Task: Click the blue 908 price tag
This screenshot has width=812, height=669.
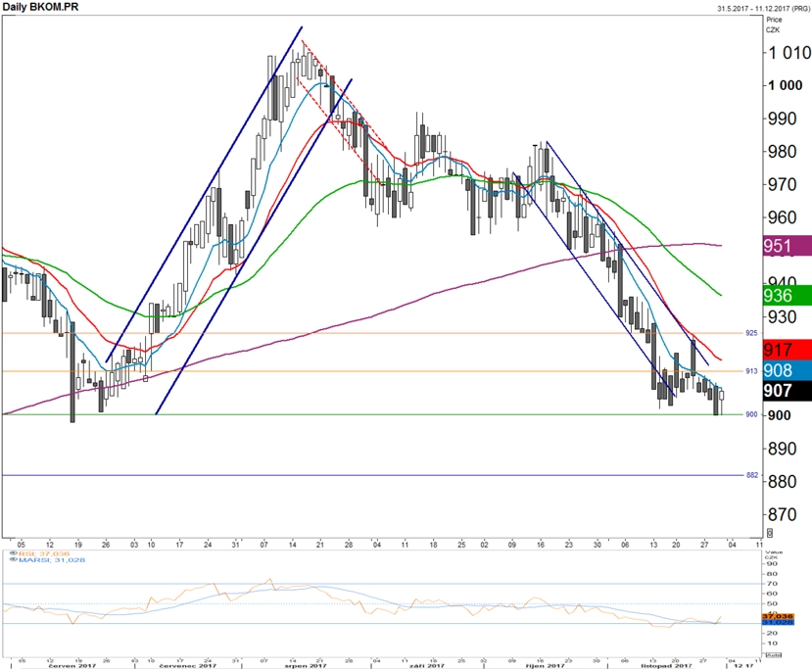Action: [788, 370]
